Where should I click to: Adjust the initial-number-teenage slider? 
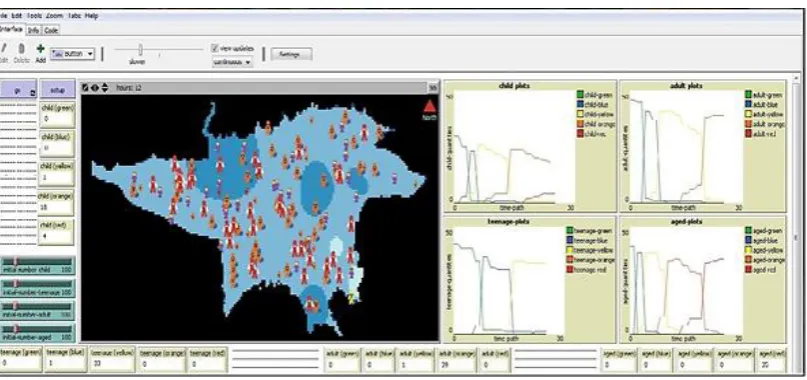37,288
